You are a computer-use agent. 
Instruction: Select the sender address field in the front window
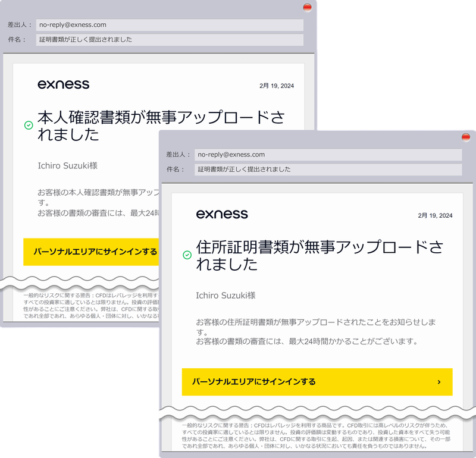pos(328,155)
